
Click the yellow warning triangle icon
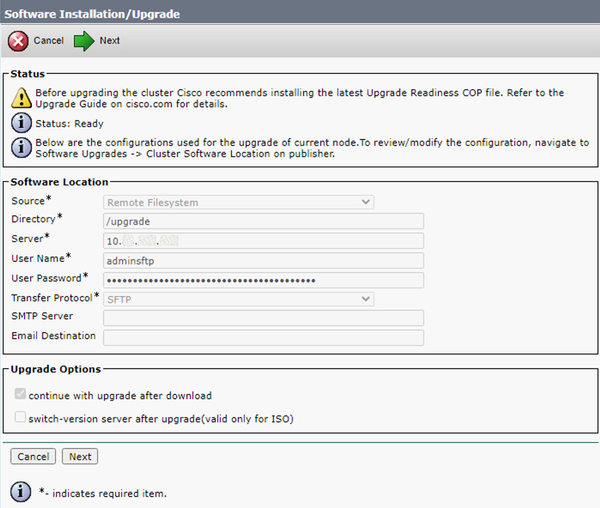pyautogui.click(x=21, y=98)
